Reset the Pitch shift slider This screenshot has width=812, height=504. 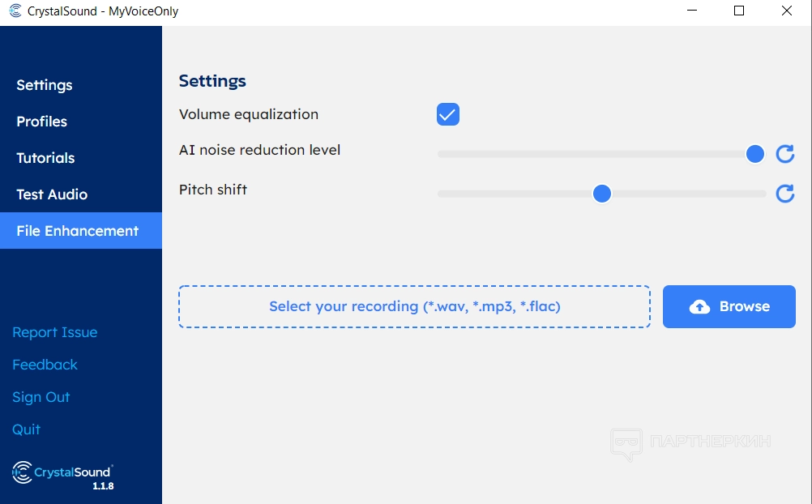[x=784, y=194]
